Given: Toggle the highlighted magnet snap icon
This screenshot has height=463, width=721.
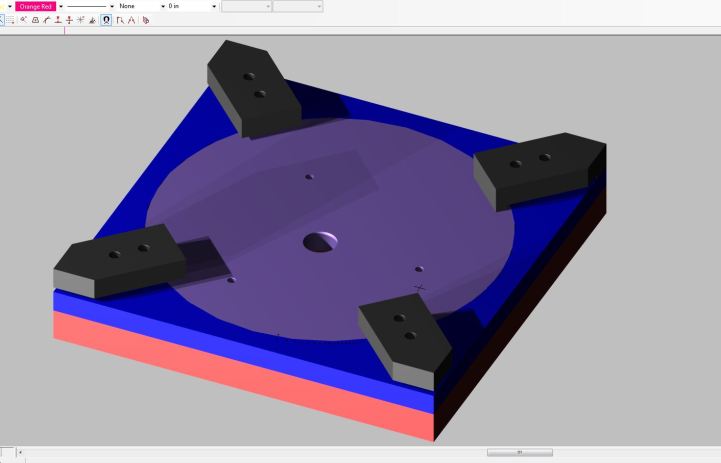Looking at the screenshot, I should 106,20.
